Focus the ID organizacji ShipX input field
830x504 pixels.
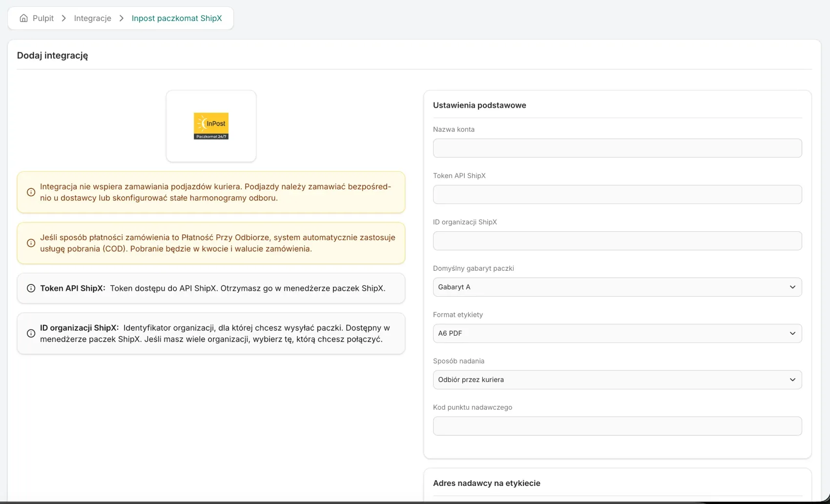coord(617,241)
